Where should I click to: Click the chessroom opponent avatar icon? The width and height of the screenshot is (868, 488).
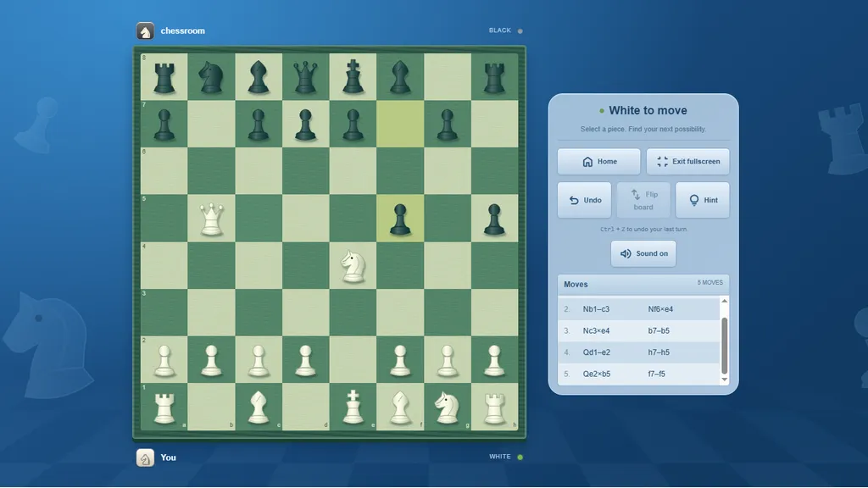[x=145, y=31]
